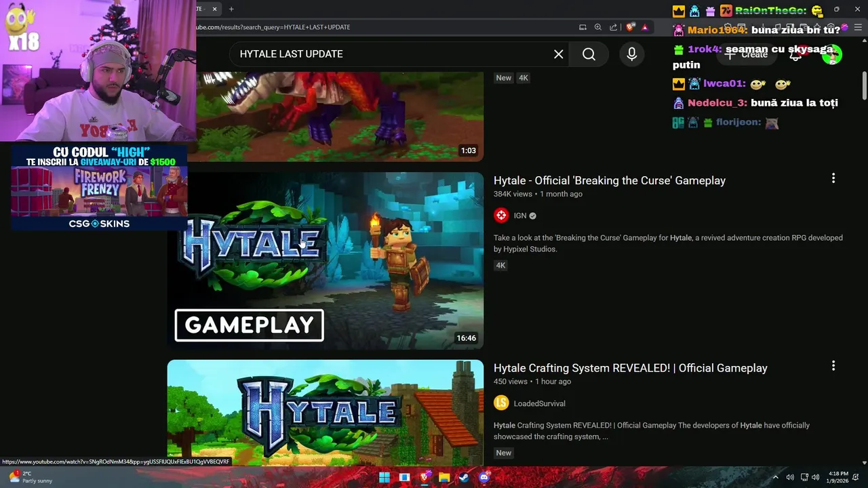Click the Crafting System video description text

652,431
